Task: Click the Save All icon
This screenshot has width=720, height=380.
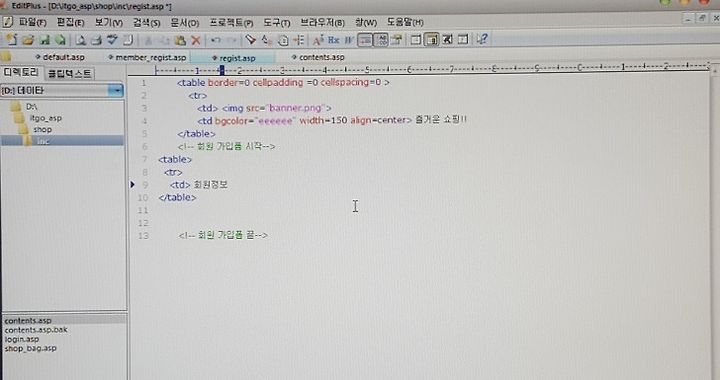Action: (60, 40)
